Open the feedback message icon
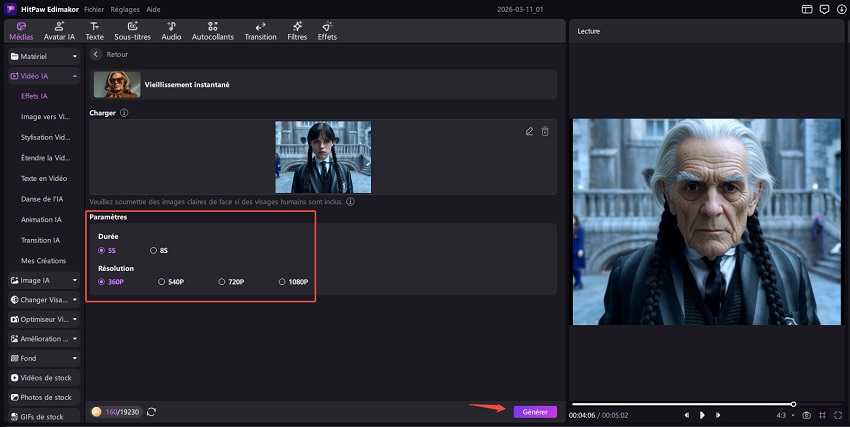 825,9
